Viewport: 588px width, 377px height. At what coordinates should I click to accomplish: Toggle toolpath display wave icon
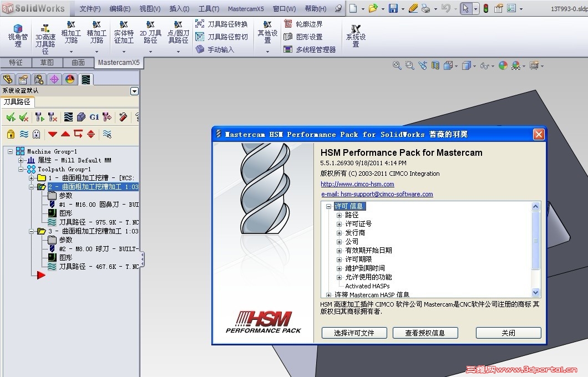click(x=24, y=134)
